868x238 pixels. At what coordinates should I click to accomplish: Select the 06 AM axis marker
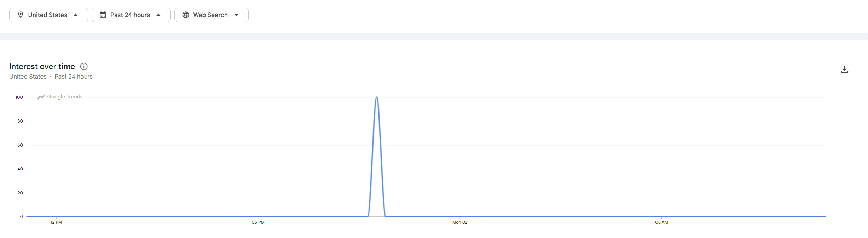tap(661, 222)
